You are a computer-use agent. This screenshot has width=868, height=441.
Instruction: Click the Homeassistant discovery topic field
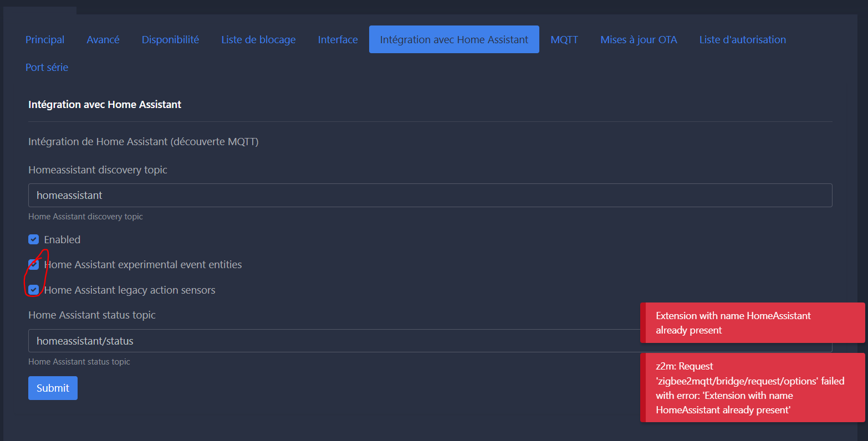[430, 195]
